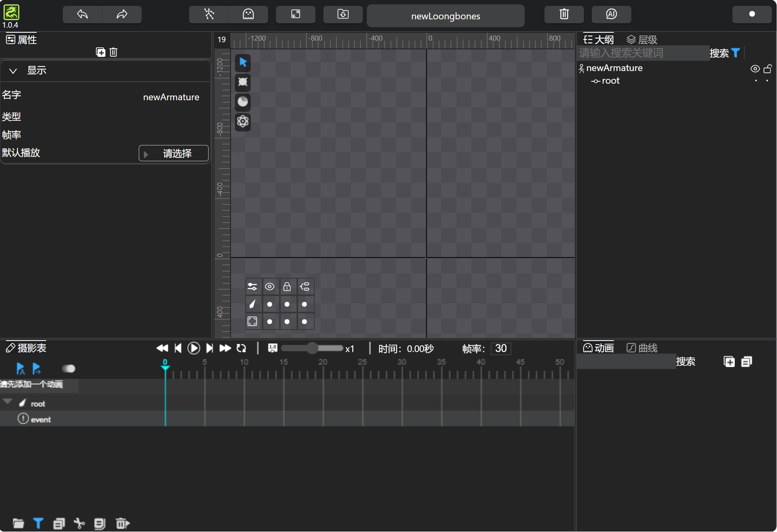777x532 pixels.
Task: Open the canvas settings gear tool
Action: [243, 121]
